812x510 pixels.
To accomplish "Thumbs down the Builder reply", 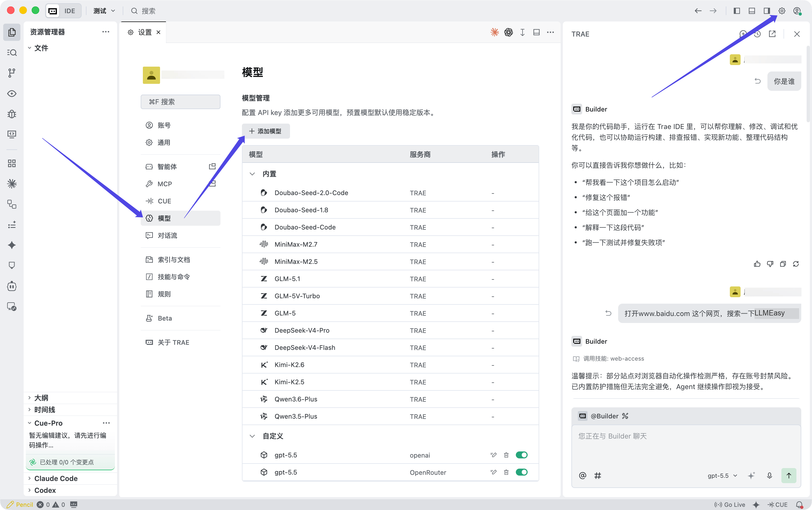I will pos(770,264).
